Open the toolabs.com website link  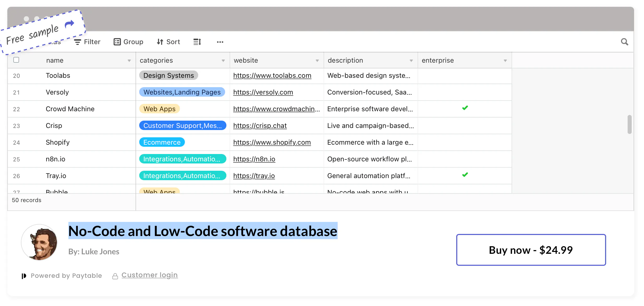[x=272, y=75]
